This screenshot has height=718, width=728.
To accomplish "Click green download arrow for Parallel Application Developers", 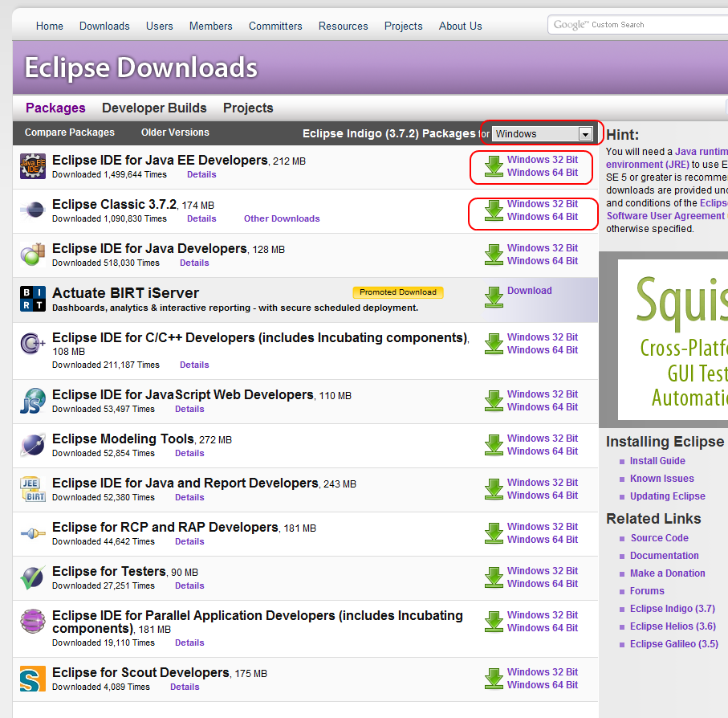I will (x=494, y=622).
